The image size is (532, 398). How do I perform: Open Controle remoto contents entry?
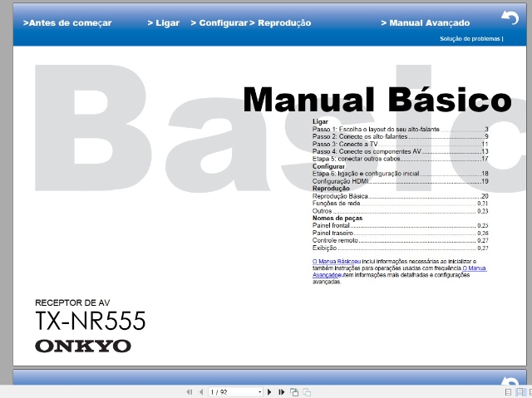pyautogui.click(x=401, y=240)
